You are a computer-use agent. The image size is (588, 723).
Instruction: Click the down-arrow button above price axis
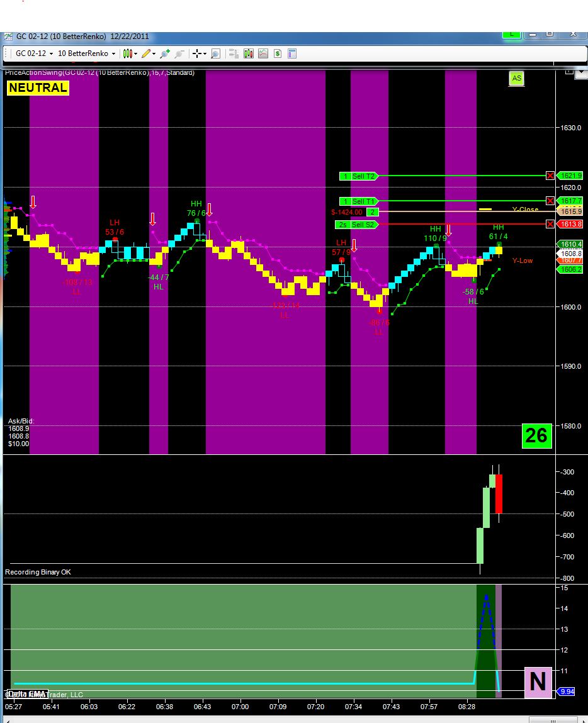pos(581,74)
